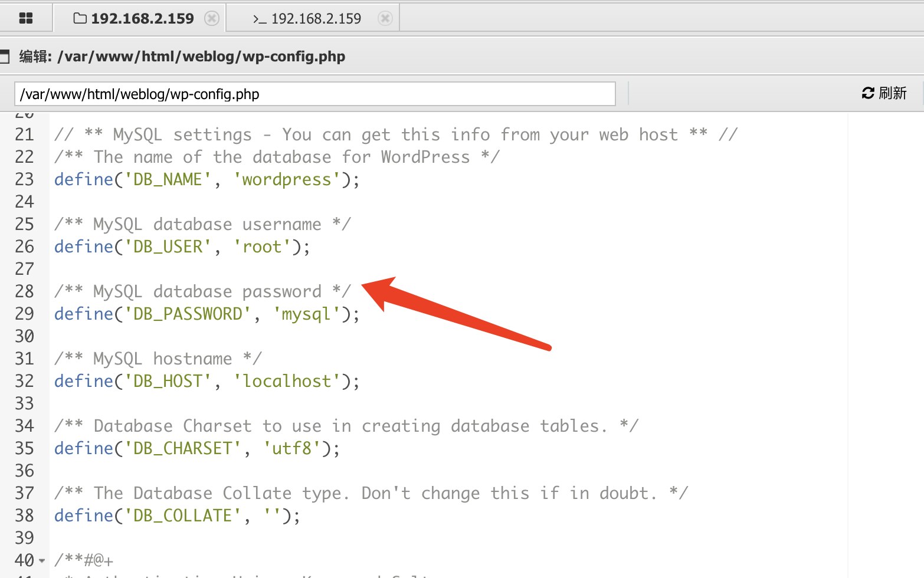The width and height of the screenshot is (924, 578).
Task: Focus the wp-config.php file path field
Action: (314, 94)
